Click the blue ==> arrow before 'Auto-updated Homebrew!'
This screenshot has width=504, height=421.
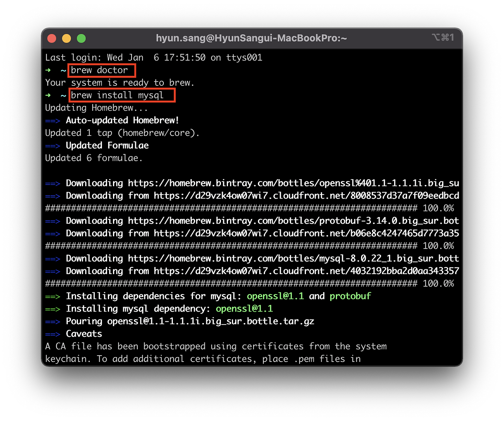[x=53, y=121]
